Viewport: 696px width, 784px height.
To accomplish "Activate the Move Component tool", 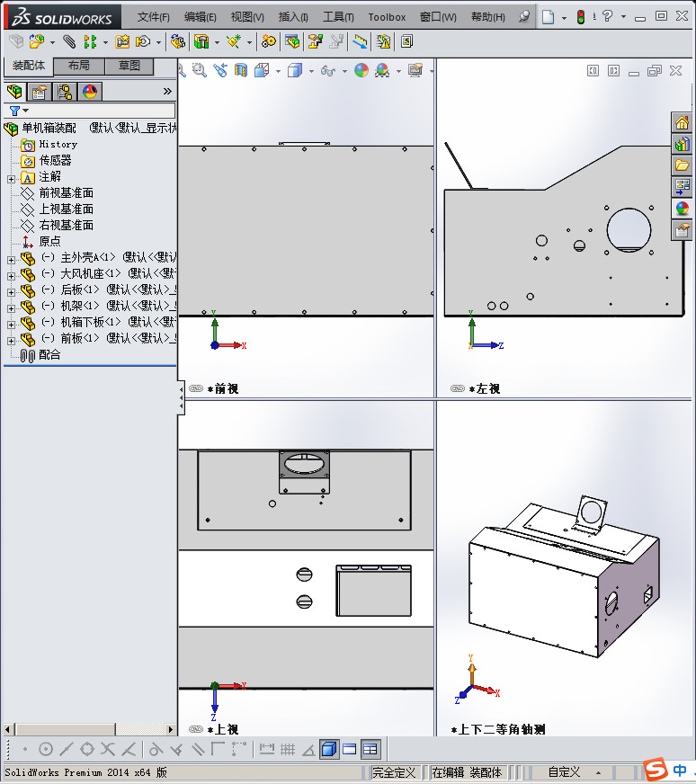I will pyautogui.click(x=144, y=41).
